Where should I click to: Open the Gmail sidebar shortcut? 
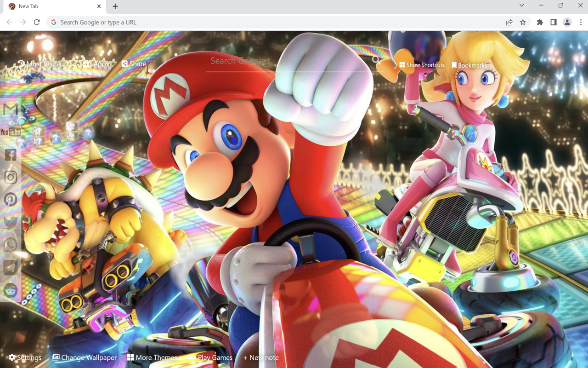(x=10, y=109)
